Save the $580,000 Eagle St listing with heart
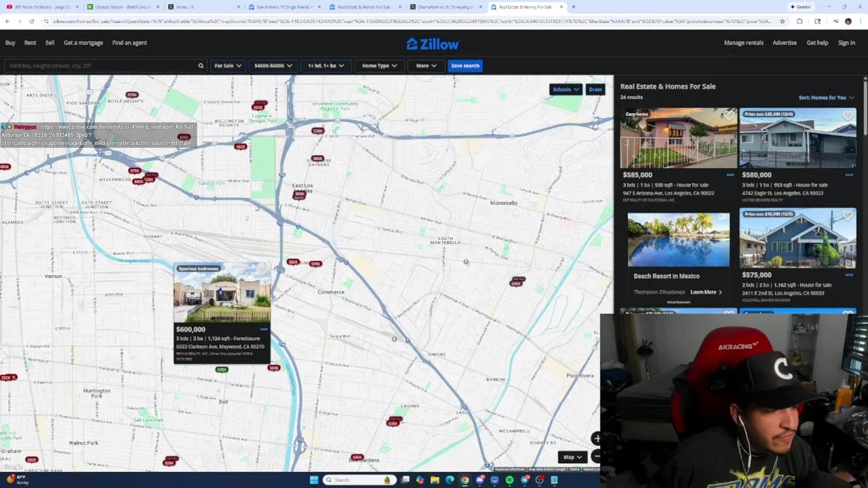Screen dimensions: 868x488 click(848, 116)
